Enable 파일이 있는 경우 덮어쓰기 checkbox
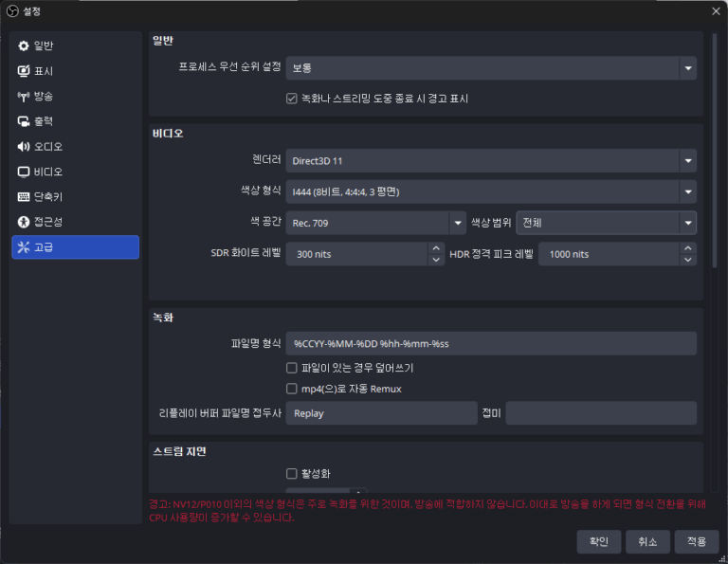The image size is (728, 564). pos(292,367)
